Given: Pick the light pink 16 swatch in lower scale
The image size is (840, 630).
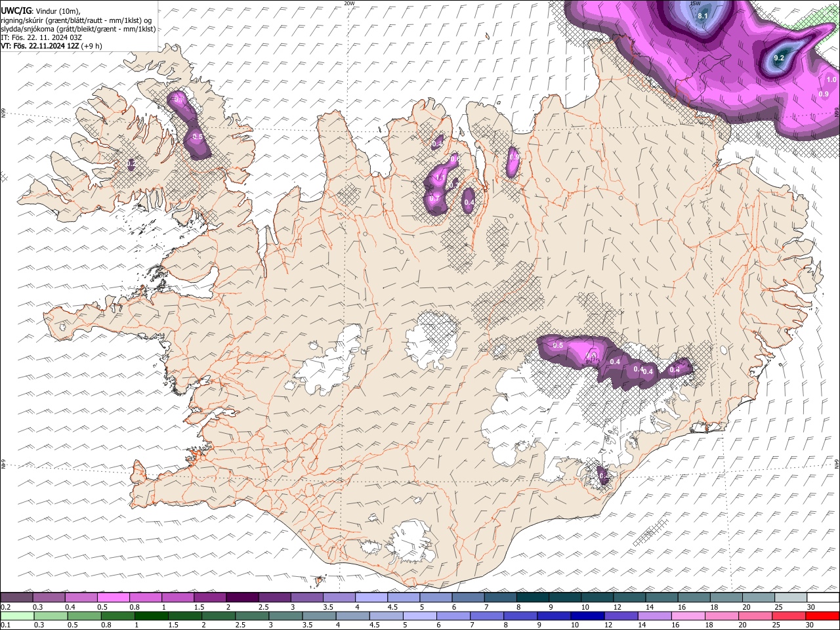Looking at the screenshot, I should click(x=687, y=616).
